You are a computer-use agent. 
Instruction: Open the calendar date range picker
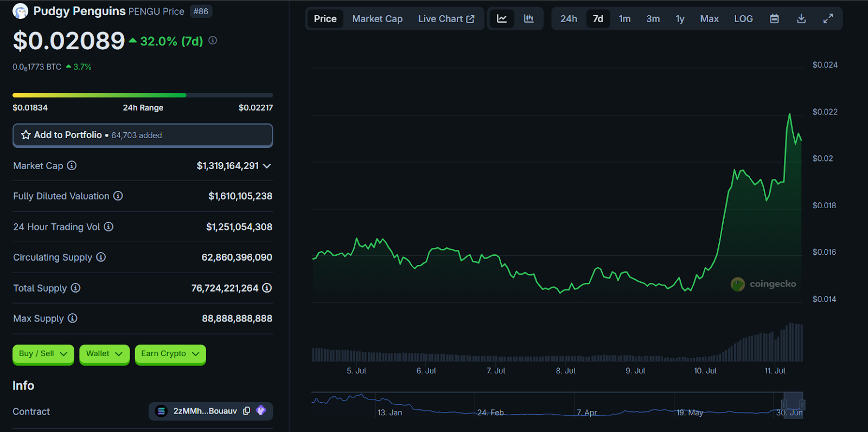point(774,18)
